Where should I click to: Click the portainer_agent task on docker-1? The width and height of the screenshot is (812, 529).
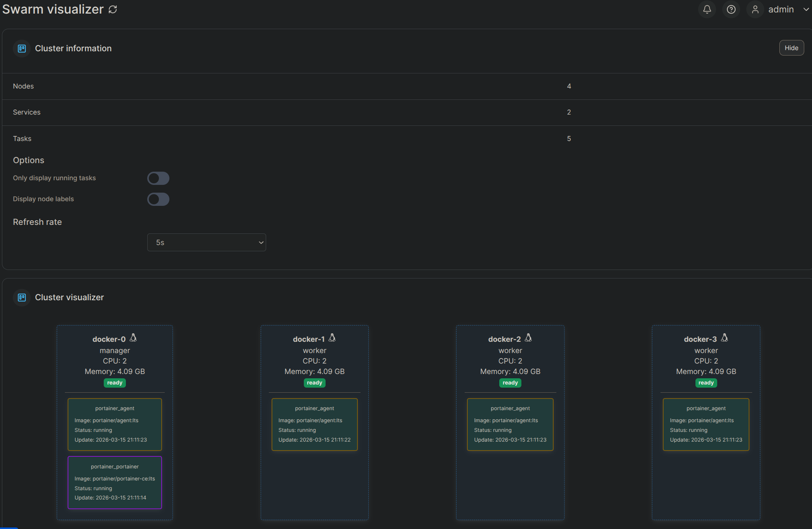tap(314, 424)
